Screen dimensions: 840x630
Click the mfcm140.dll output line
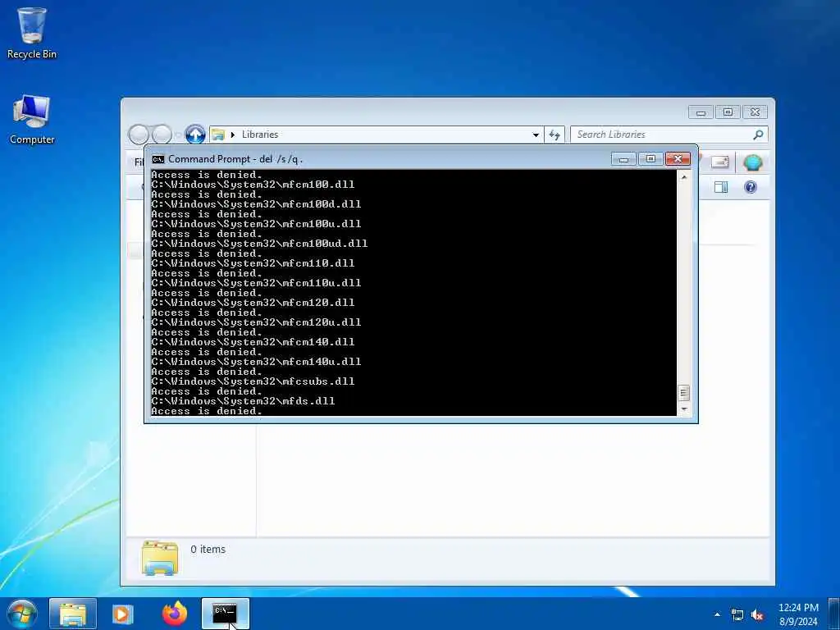(x=253, y=342)
